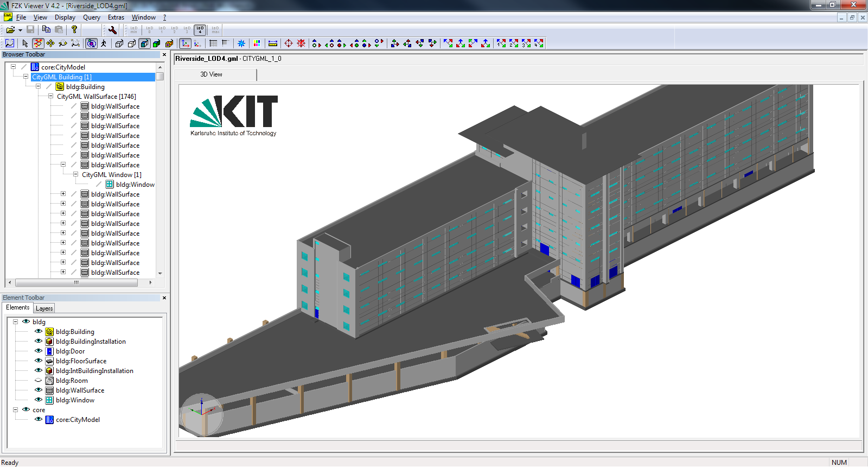Close the Element Toolbar panel

point(164,298)
